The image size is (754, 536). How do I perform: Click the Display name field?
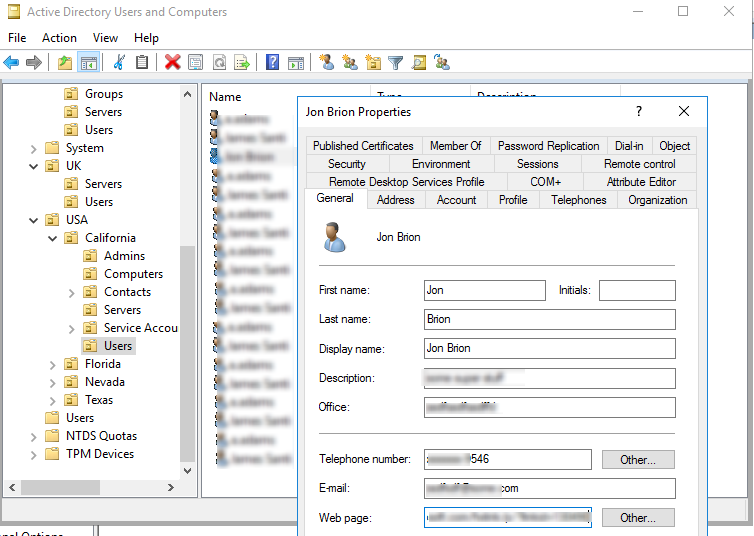(x=550, y=349)
